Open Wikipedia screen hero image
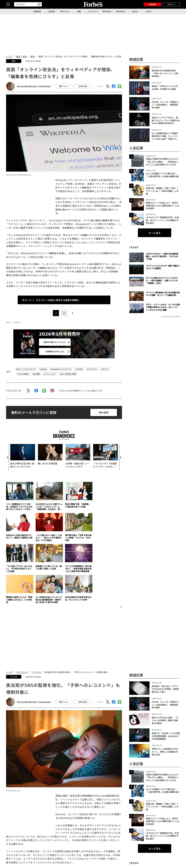 coord(64,133)
